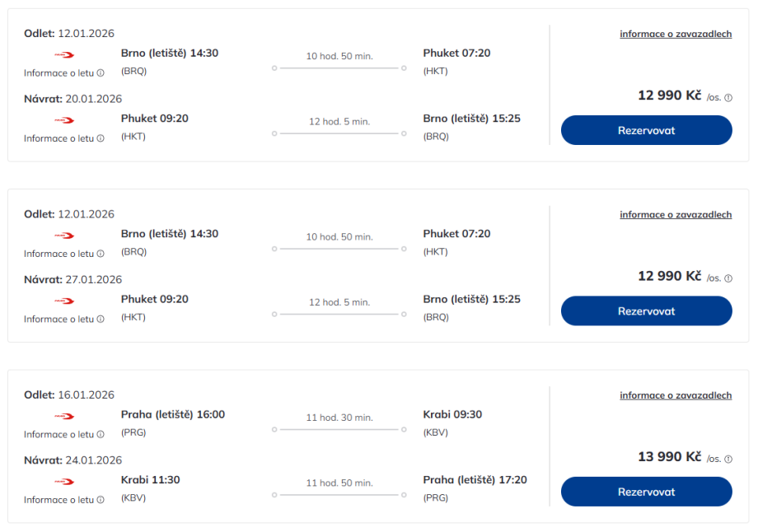The width and height of the screenshot is (758, 532).
Task: Open baggage information link in the 20.01.2026 return offer
Action: [x=676, y=34]
